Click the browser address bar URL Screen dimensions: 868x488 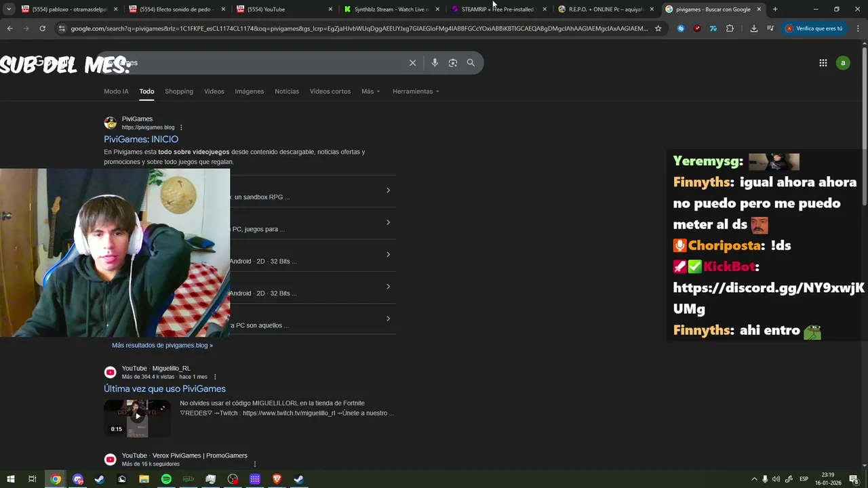[x=359, y=28]
